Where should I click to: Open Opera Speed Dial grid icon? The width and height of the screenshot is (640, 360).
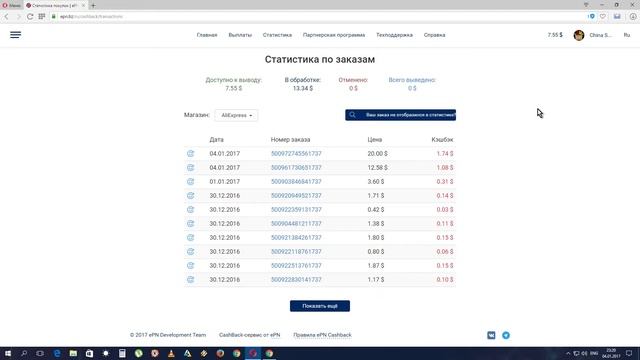pyautogui.click(x=42, y=17)
